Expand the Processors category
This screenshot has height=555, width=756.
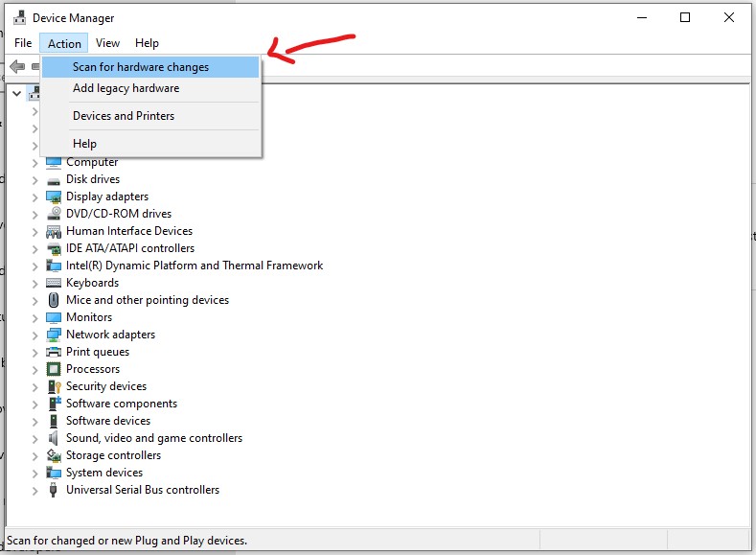coord(34,370)
